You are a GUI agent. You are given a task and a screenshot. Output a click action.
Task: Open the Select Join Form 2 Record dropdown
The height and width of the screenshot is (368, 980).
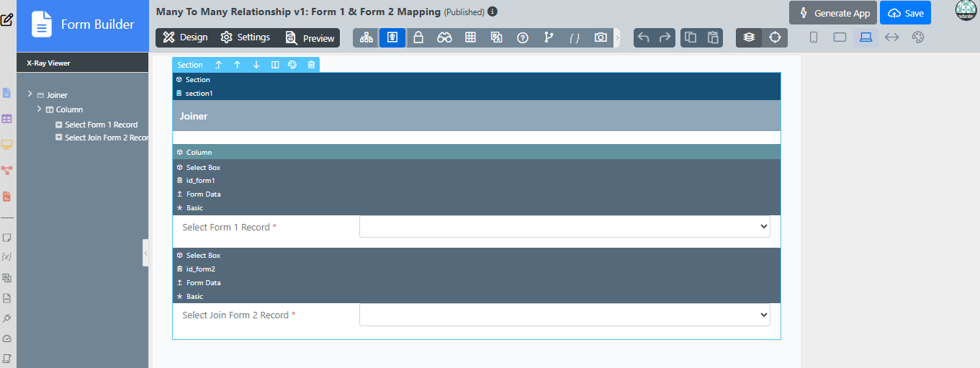point(565,315)
